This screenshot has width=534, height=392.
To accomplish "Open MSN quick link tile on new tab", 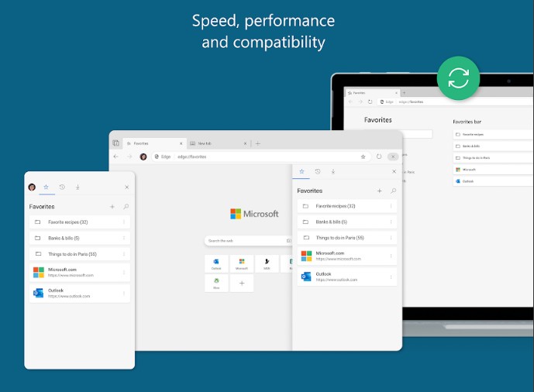I will click(x=267, y=263).
